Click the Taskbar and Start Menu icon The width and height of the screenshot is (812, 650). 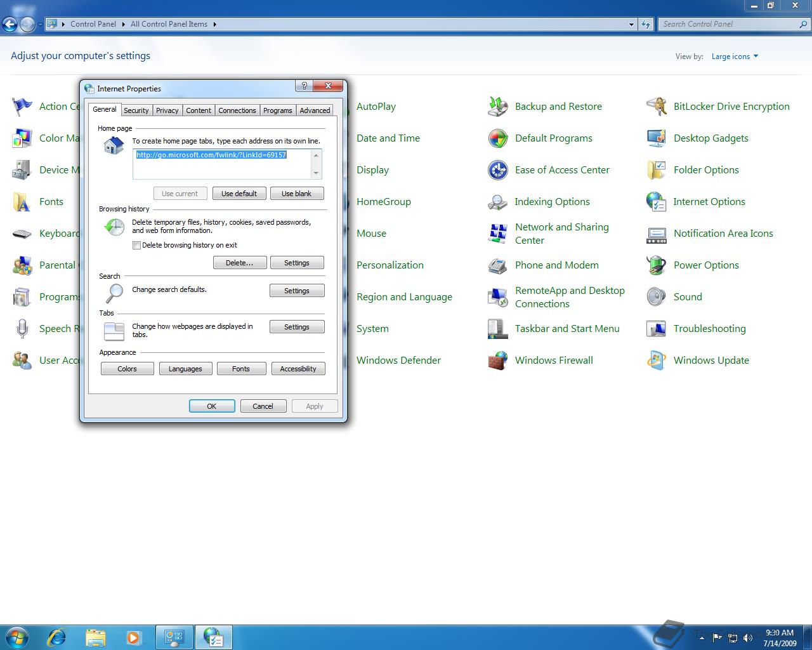pyautogui.click(x=498, y=329)
